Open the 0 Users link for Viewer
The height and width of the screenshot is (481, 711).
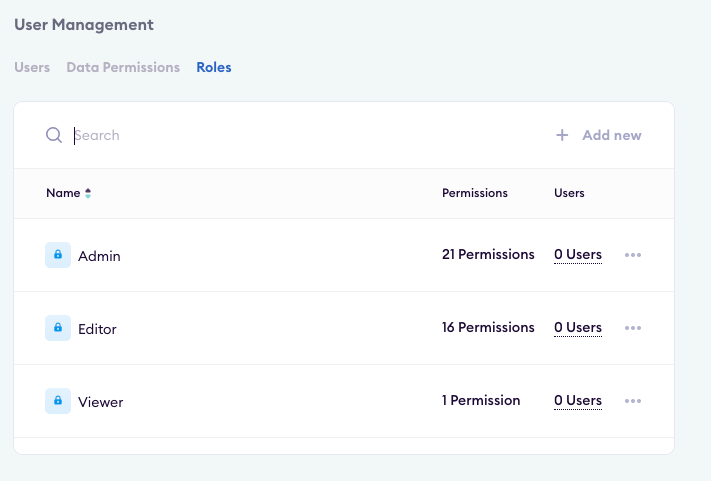pyautogui.click(x=578, y=401)
